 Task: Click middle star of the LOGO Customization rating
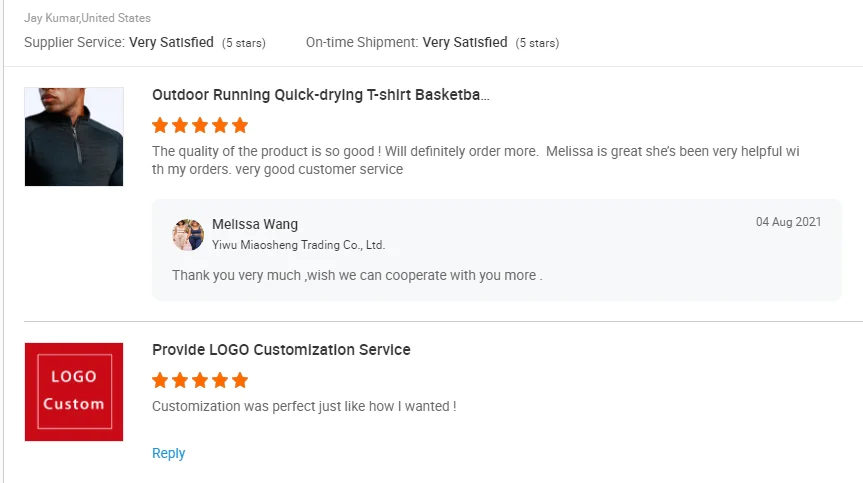coord(200,381)
